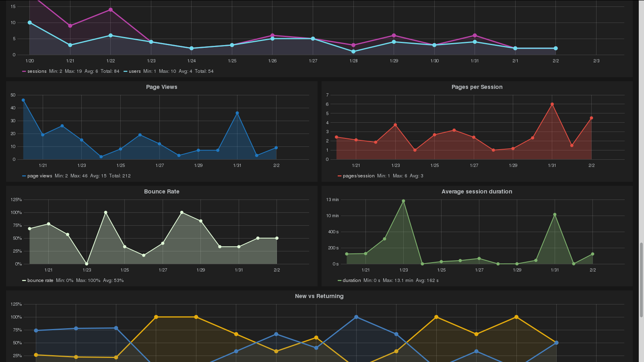Image resolution: width=644 pixels, height=362 pixels.
Task: Click the sessions data point at 1/22
Action: [111, 10]
